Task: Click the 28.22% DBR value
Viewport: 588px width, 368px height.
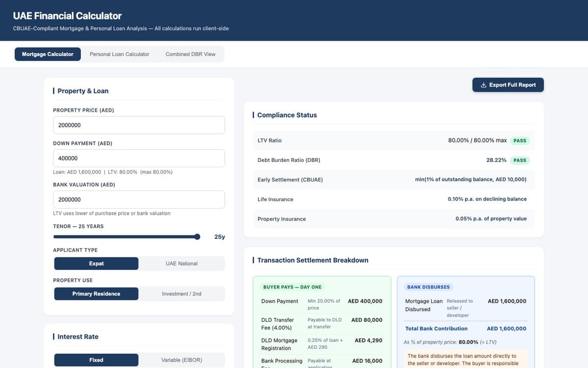Action: tap(496, 160)
